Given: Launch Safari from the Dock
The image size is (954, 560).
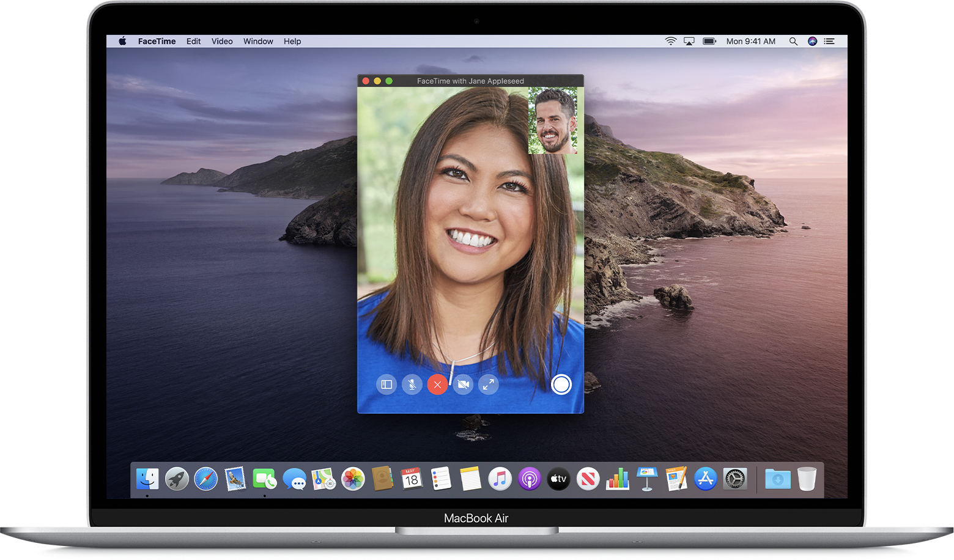Looking at the screenshot, I should [x=206, y=479].
